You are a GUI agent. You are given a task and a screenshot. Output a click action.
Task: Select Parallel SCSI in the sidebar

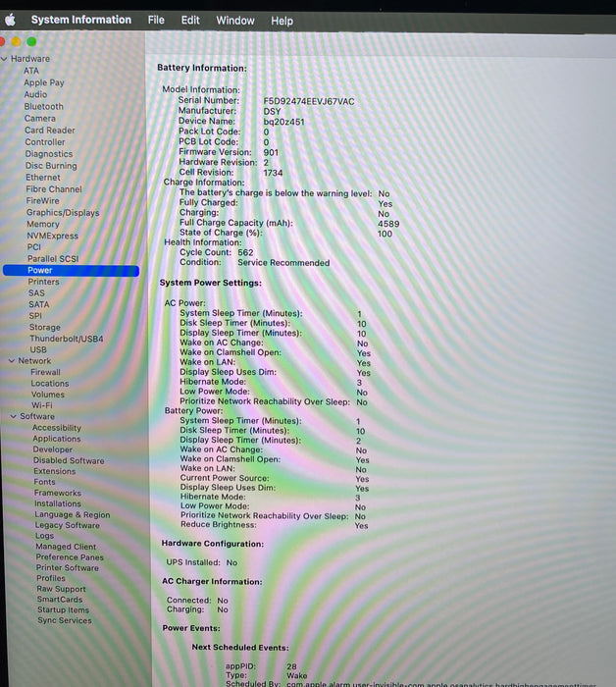53,258
